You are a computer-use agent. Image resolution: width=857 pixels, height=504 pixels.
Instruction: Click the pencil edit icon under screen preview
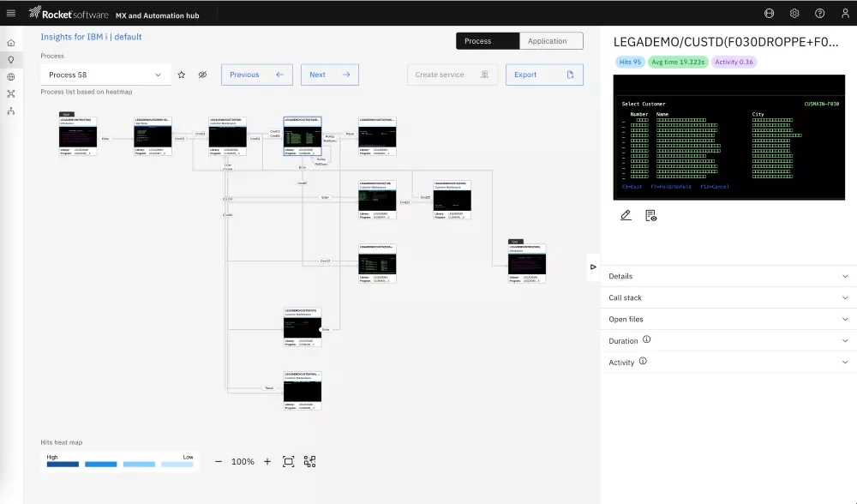pos(626,215)
